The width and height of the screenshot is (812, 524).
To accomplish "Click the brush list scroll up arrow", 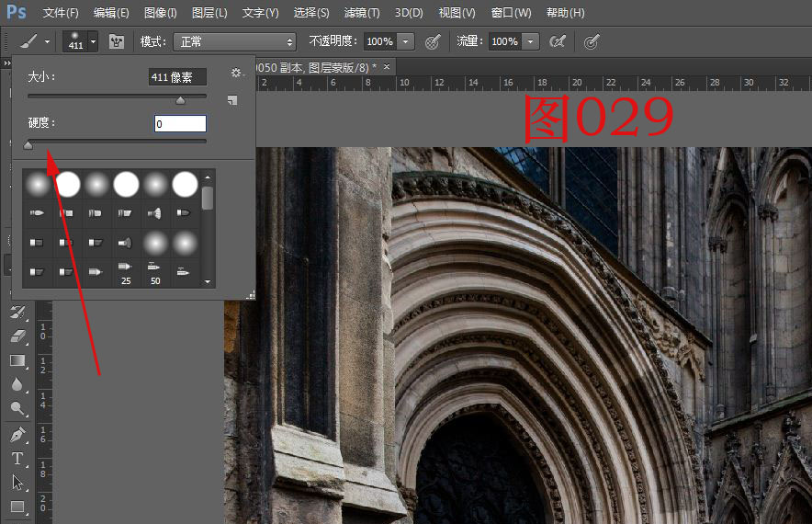I will point(208,177).
